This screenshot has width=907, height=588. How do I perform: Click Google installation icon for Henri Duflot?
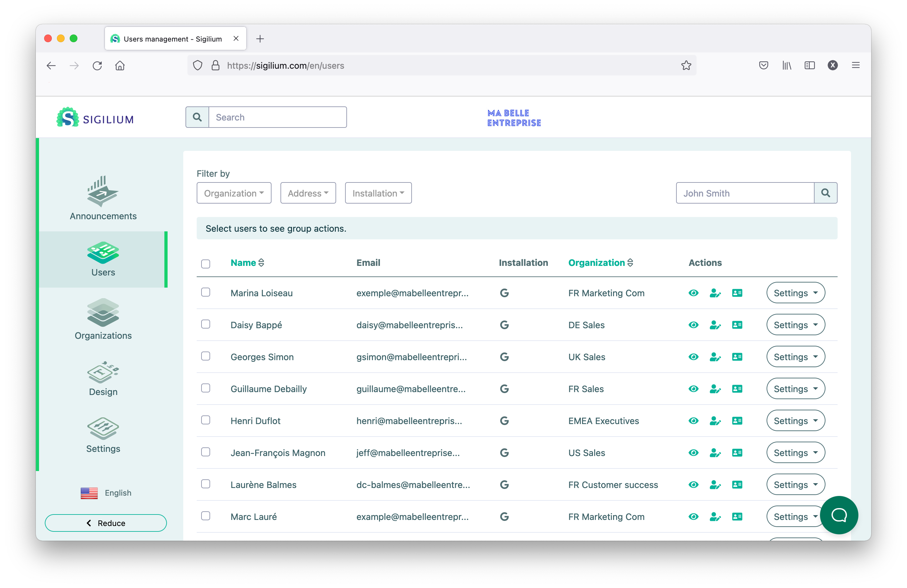[x=504, y=421]
